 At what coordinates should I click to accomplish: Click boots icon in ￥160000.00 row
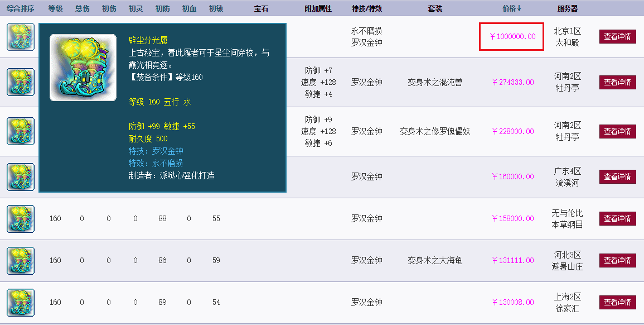pyautogui.click(x=21, y=176)
